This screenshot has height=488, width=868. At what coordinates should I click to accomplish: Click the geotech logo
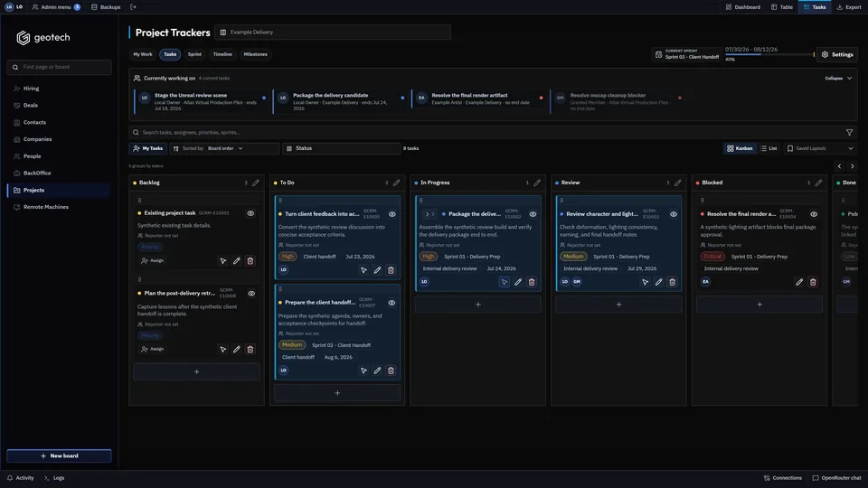pos(43,38)
